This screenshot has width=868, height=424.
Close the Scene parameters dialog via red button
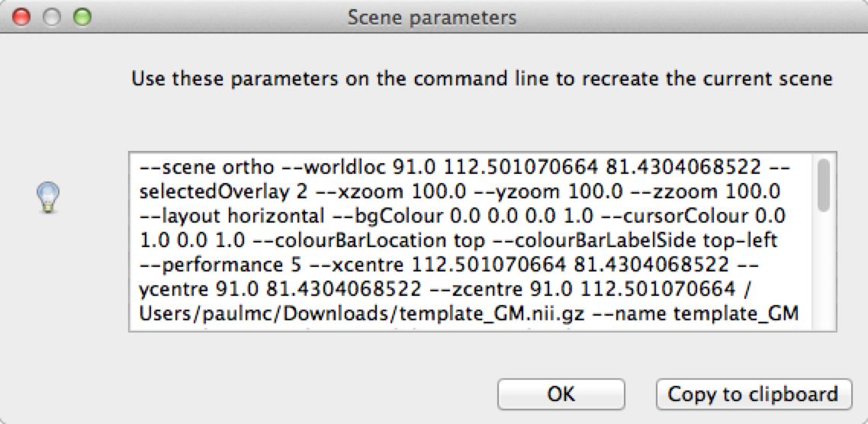(x=21, y=18)
